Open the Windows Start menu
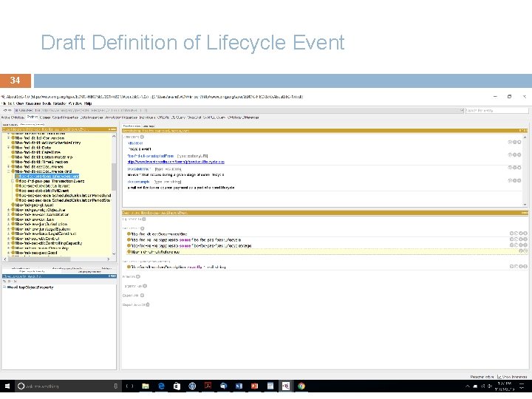Viewport: 532px width, 399px height. click(x=7, y=386)
